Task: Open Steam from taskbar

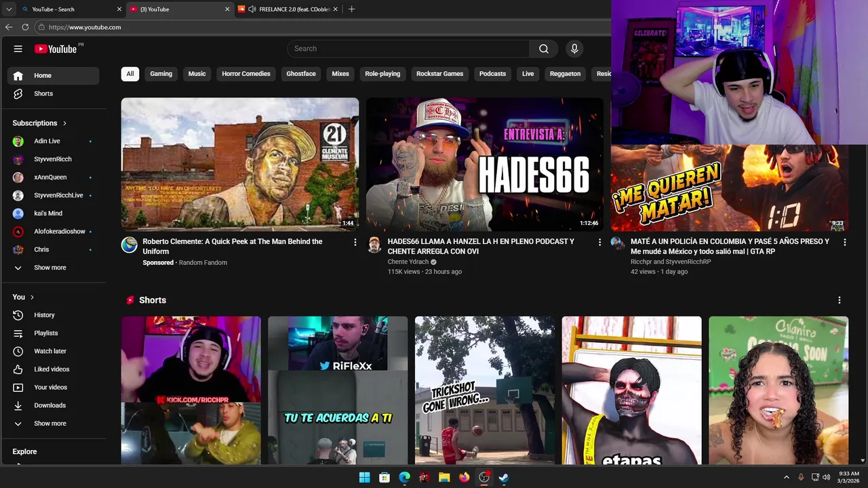Action: [504, 477]
